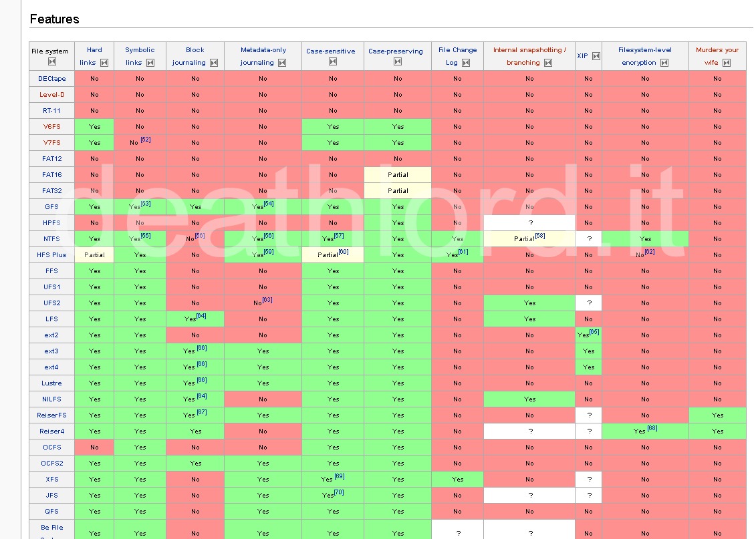Click XIP column sort icon
The width and height of the screenshot is (756, 539).
[596, 56]
